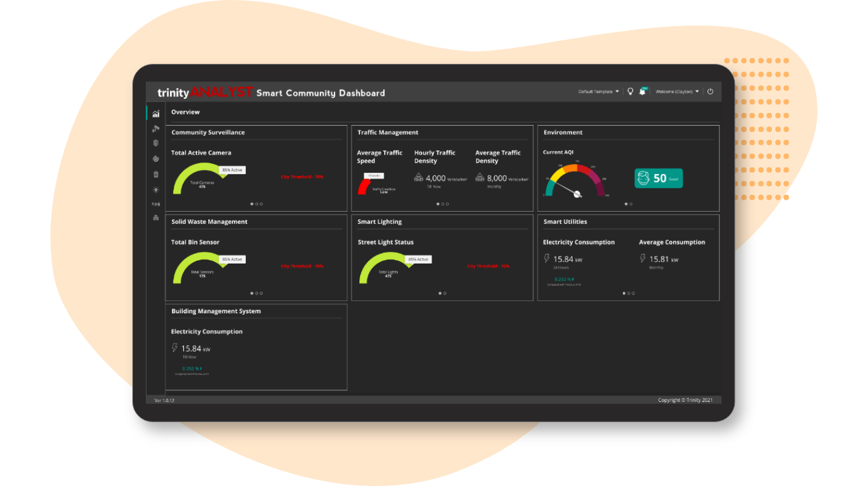Viewport: 868px width, 486px height.
Task: Select the Overview tab heading
Action: point(185,112)
